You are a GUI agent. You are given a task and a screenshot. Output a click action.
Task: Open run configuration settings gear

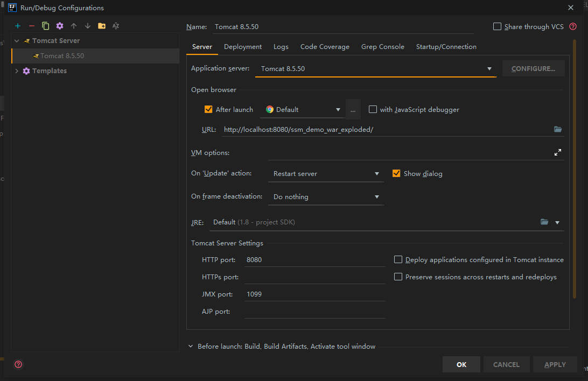point(60,25)
